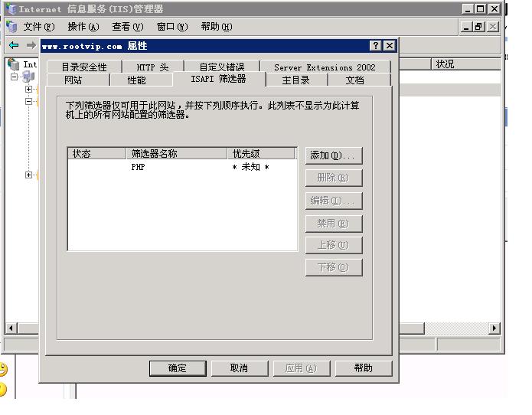Open the 文件(F) menu

(x=39, y=27)
